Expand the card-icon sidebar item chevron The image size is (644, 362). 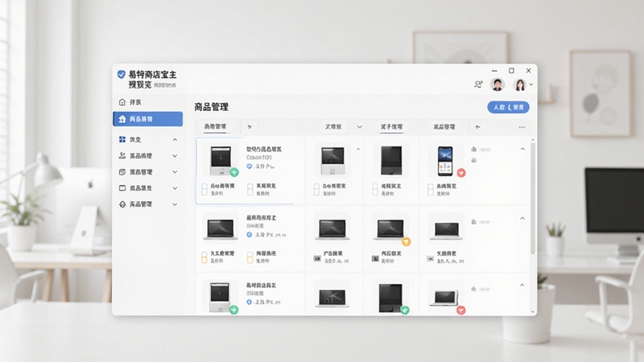tap(175, 188)
